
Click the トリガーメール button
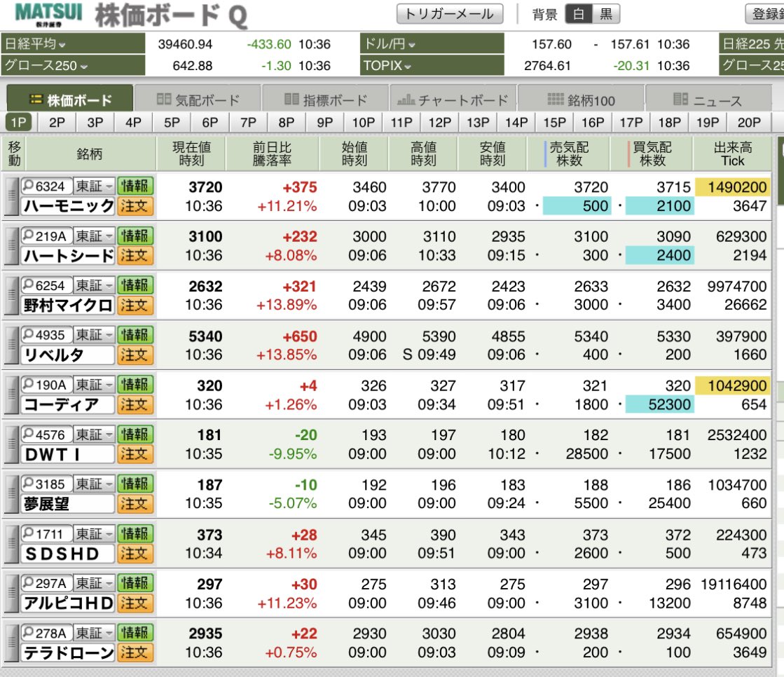click(450, 14)
